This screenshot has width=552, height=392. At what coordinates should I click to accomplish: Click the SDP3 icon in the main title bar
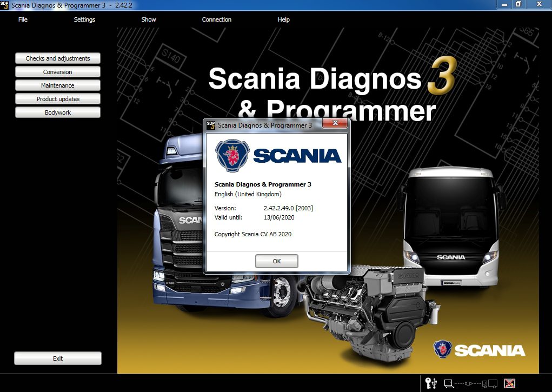click(x=5, y=5)
